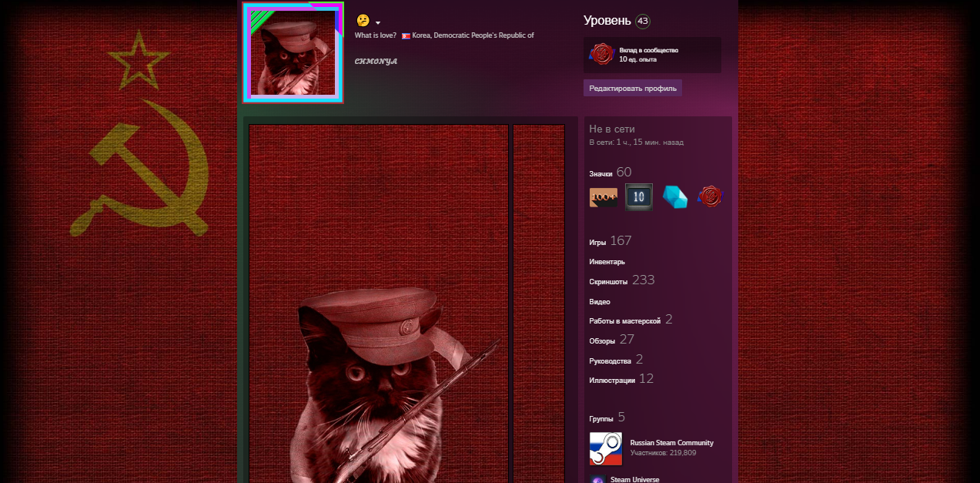Screen dimensions: 980x483
Task: Open the Руководства guides link
Action: (610, 361)
